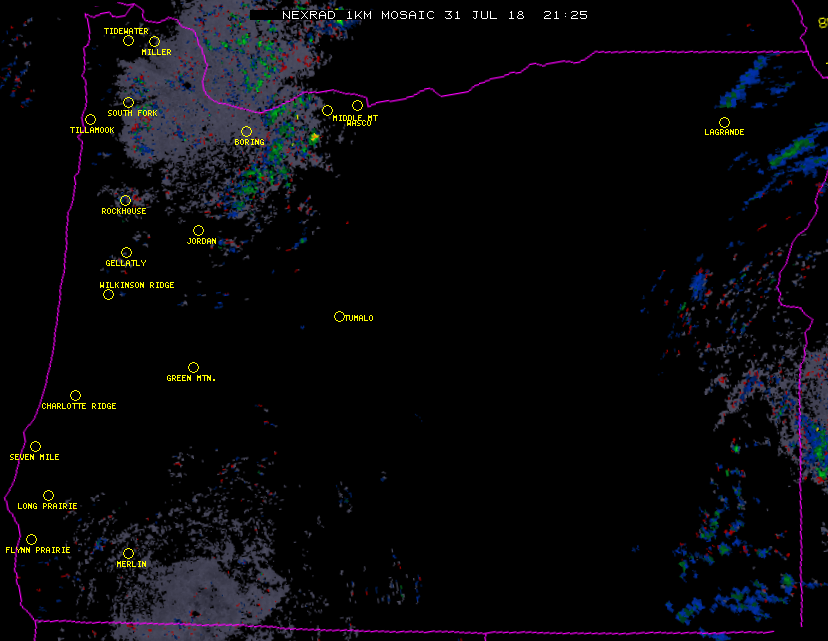Select the LaGrande station marker

click(724, 122)
